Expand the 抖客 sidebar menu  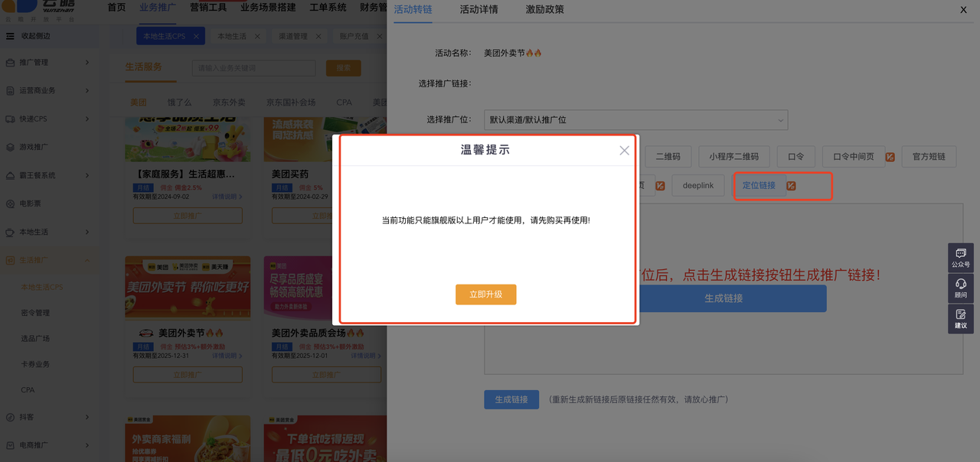pyautogui.click(x=87, y=417)
